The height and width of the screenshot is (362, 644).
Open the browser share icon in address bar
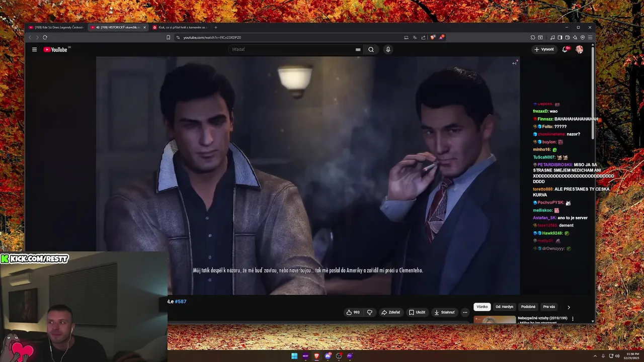coord(423,37)
